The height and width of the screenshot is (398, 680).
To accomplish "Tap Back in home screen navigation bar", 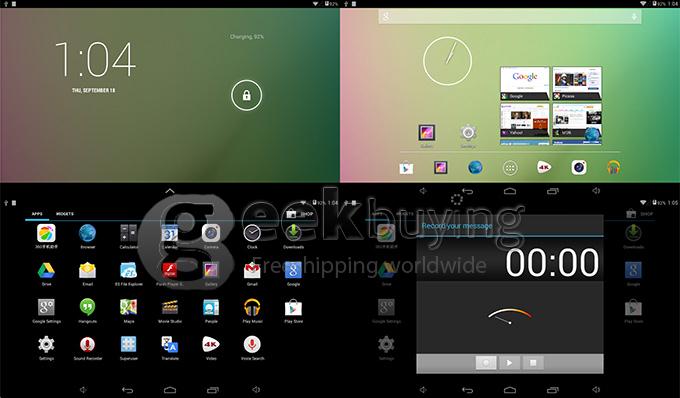I will [x=468, y=191].
